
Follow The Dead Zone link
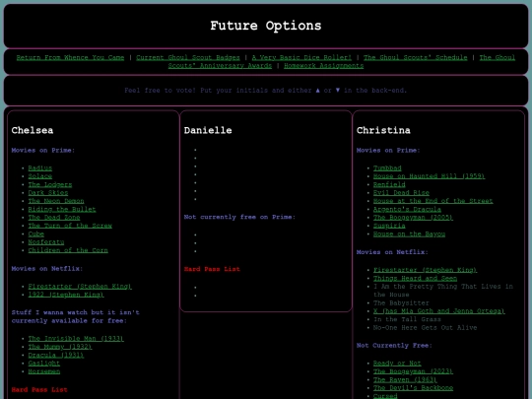pyautogui.click(x=54, y=218)
